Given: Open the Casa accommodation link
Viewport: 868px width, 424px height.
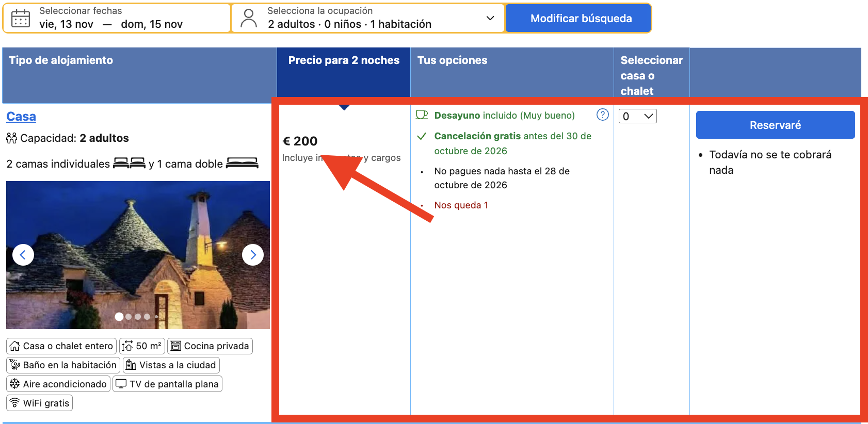Looking at the screenshot, I should [21, 117].
